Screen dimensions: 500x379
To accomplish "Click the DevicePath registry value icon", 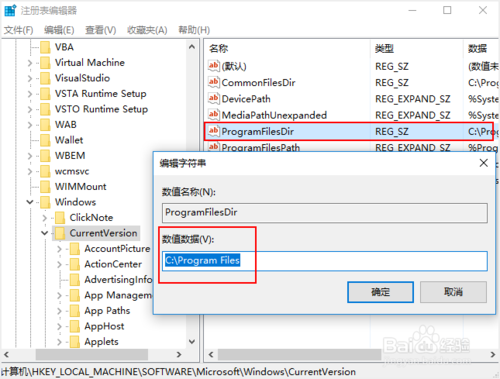I will (x=214, y=98).
